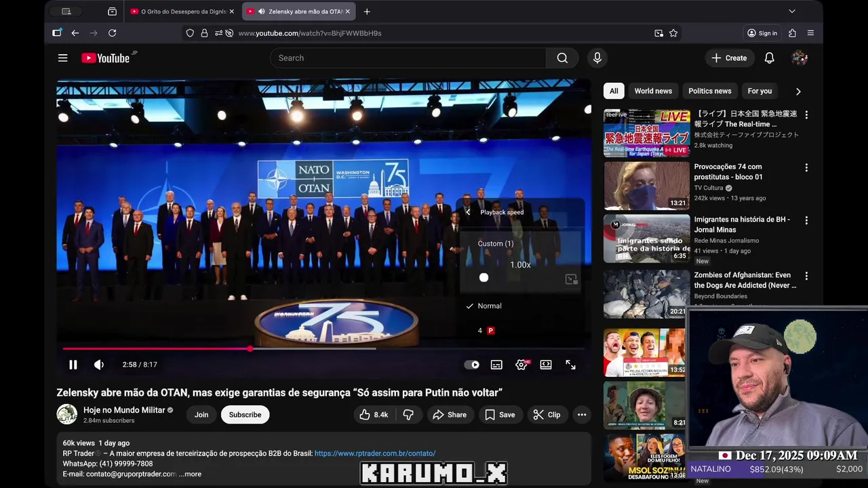Open browser extensions puzzle icon

[x=792, y=33]
